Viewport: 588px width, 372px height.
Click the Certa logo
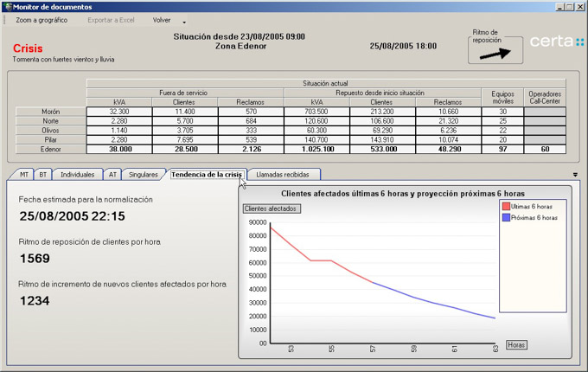click(x=556, y=42)
